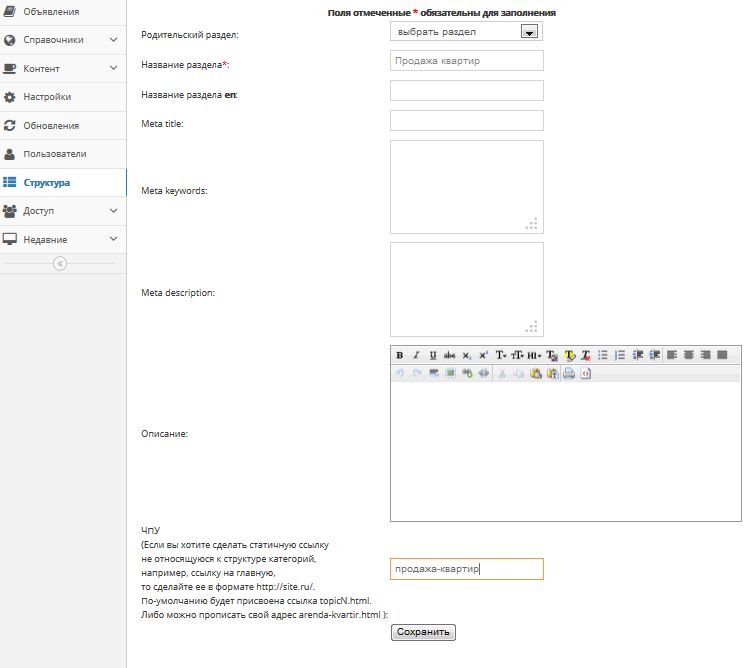Undo last editor action
This screenshot has width=751, height=668.
[399, 374]
